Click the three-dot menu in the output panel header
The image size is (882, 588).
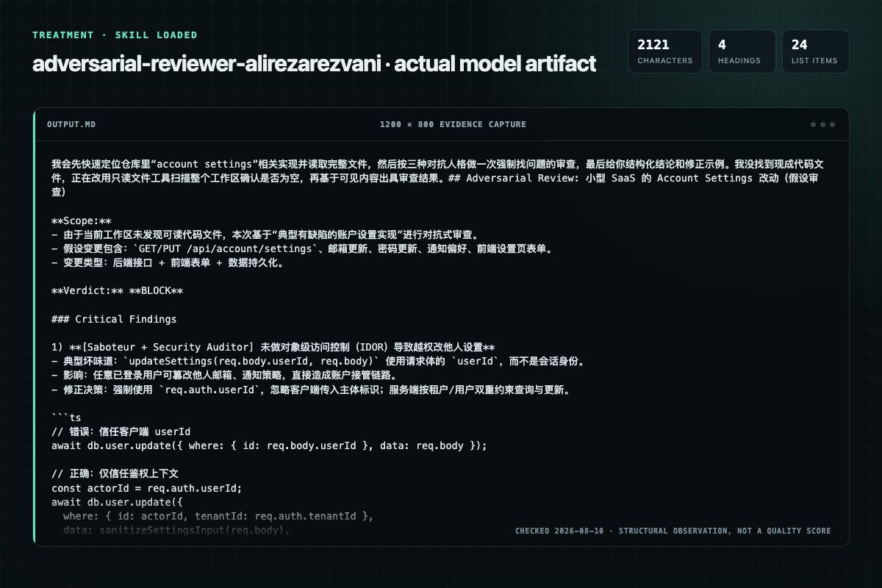(x=822, y=124)
